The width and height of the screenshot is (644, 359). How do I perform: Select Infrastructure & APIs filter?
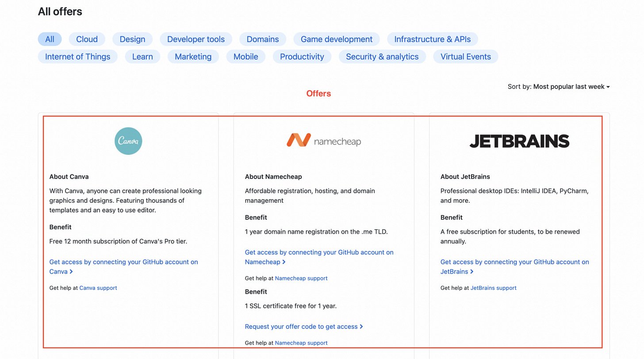433,39
